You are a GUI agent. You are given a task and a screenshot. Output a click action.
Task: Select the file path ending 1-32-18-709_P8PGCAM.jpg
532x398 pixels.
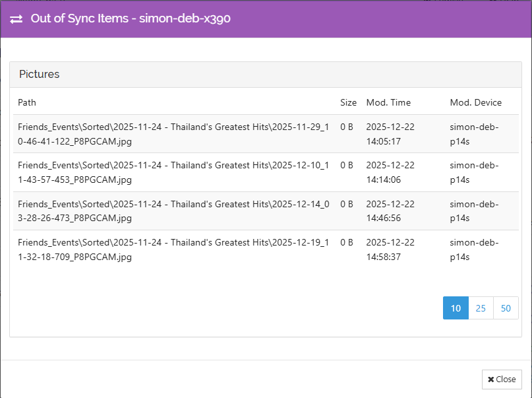click(x=173, y=249)
